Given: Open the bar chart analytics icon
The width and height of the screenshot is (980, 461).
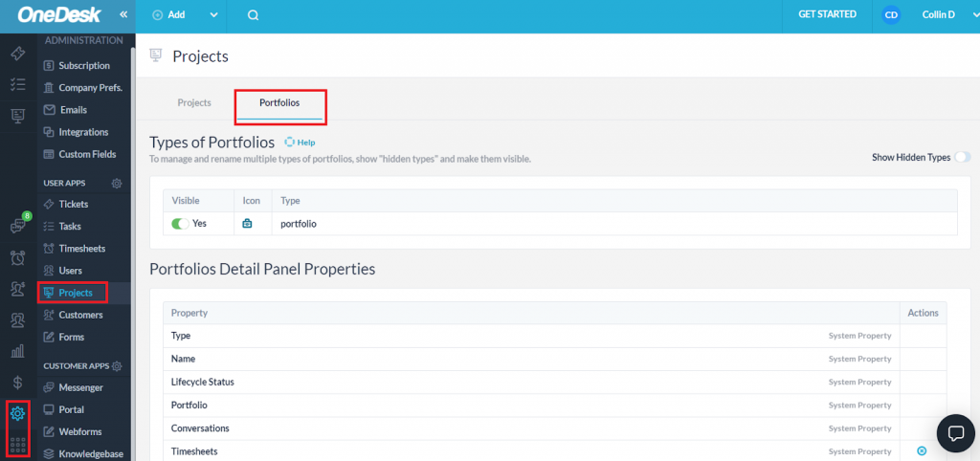Looking at the screenshot, I should (x=18, y=351).
